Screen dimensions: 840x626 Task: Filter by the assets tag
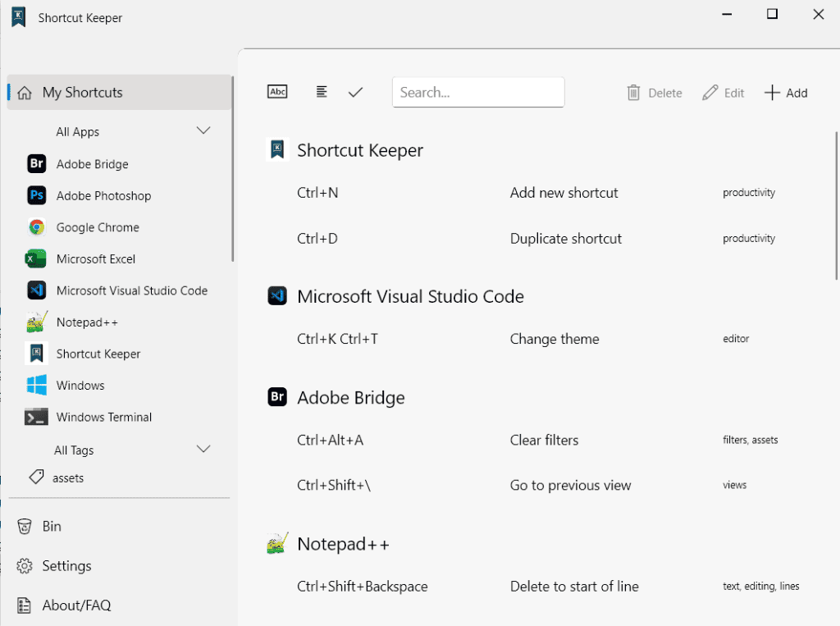coord(119,477)
